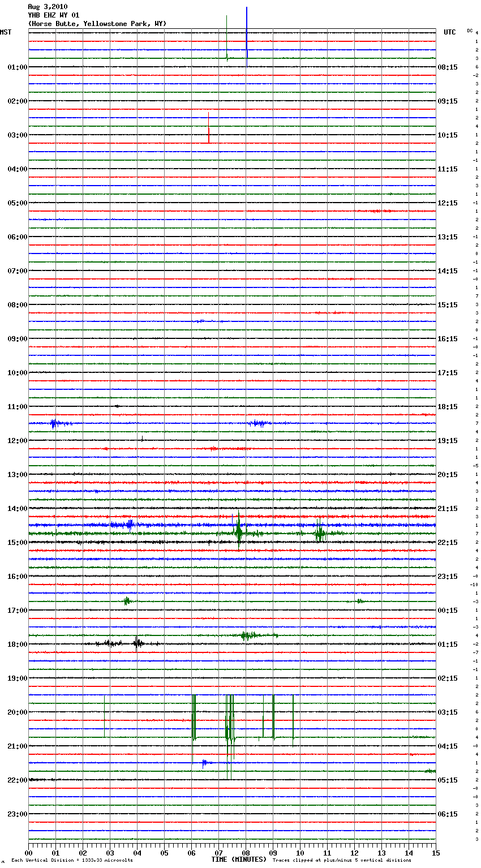Click the blue event near minute 6.5 after 21:00
The image size is (481, 868).
pos(205,763)
